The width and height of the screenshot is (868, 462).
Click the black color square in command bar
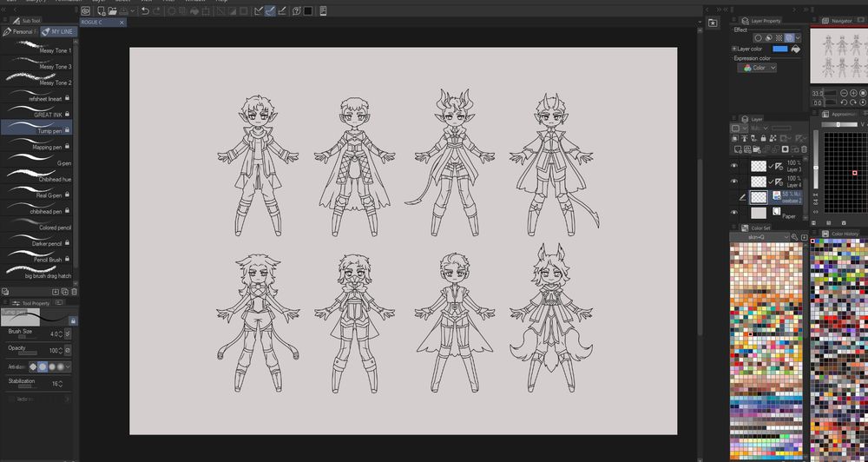308,11
